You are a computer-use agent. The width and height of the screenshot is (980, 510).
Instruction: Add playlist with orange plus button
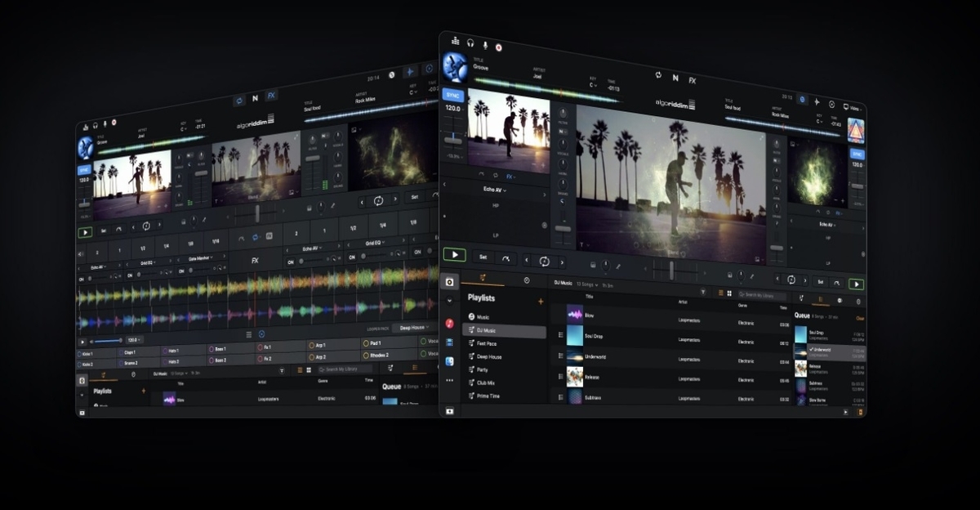coord(540,302)
